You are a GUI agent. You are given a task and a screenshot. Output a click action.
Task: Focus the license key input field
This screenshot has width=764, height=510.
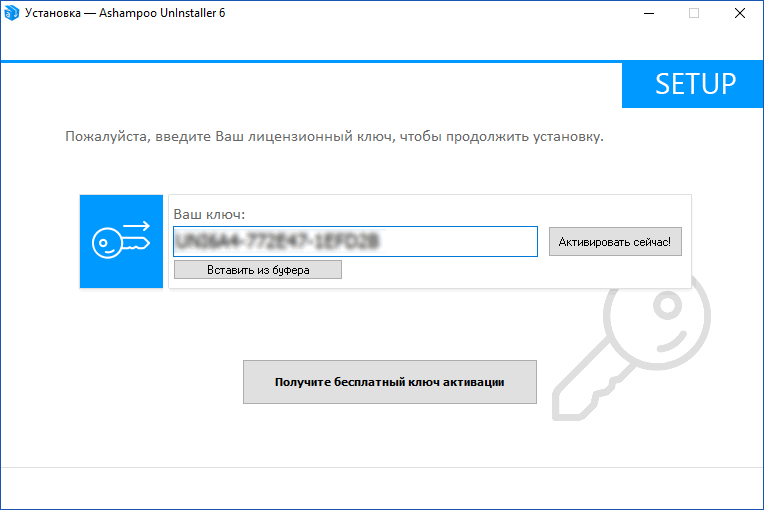click(x=355, y=241)
